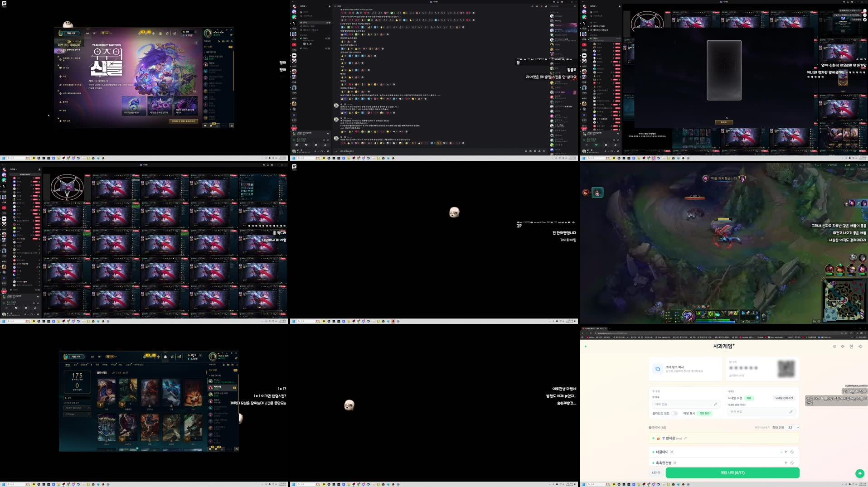Open the Collection icon in the TFT home client
Screen dimensions: 868x487
tap(160, 33)
